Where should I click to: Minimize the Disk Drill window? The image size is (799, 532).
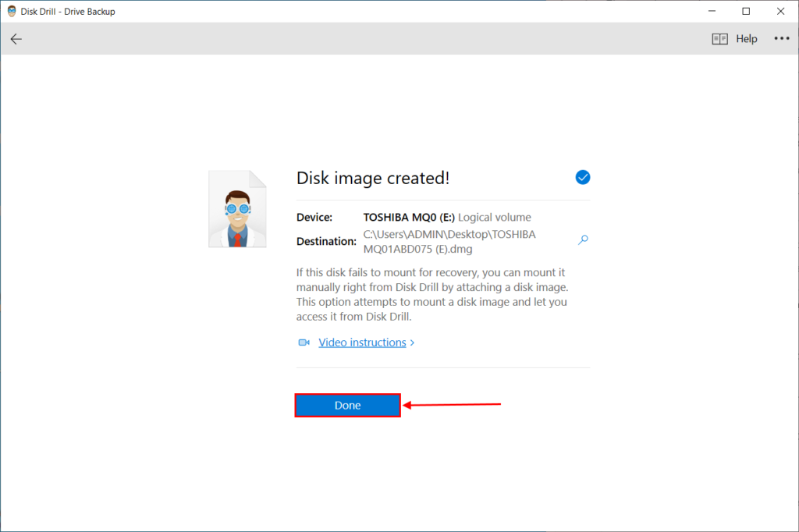(712, 11)
